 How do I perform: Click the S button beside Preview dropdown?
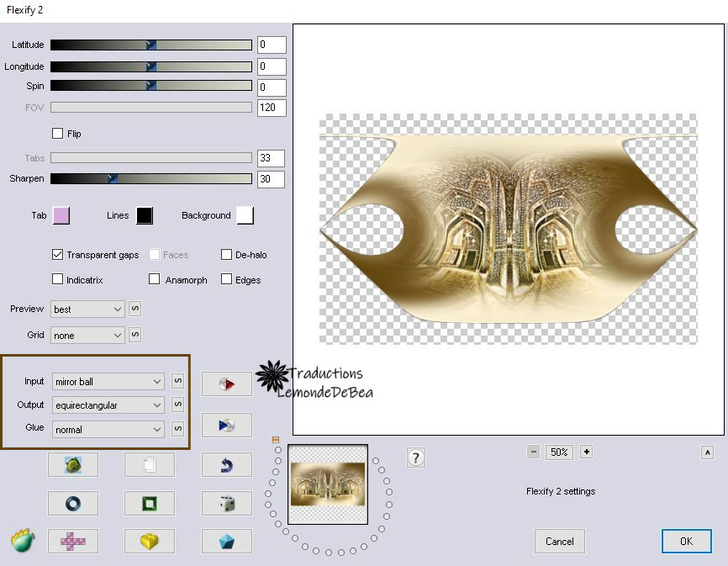pyautogui.click(x=135, y=309)
